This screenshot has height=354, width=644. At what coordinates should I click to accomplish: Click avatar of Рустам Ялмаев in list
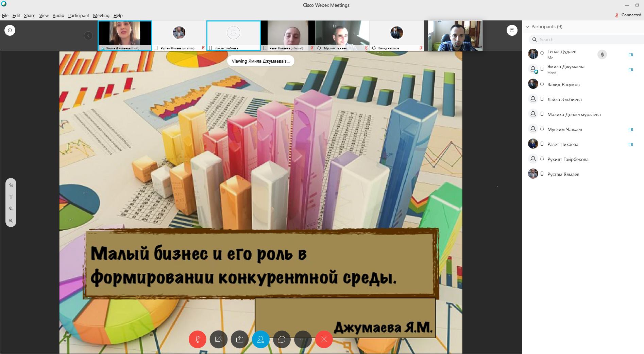point(533,174)
